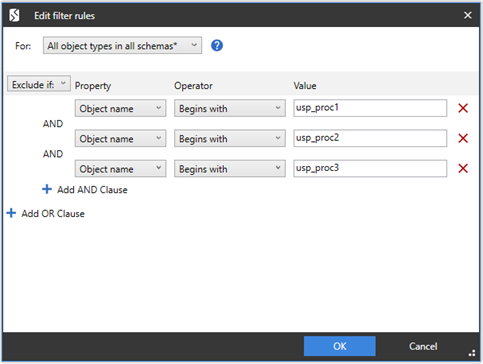Viewport: 483px width, 364px height.
Task: Open the first row Begins with dropdown
Action: coord(230,108)
